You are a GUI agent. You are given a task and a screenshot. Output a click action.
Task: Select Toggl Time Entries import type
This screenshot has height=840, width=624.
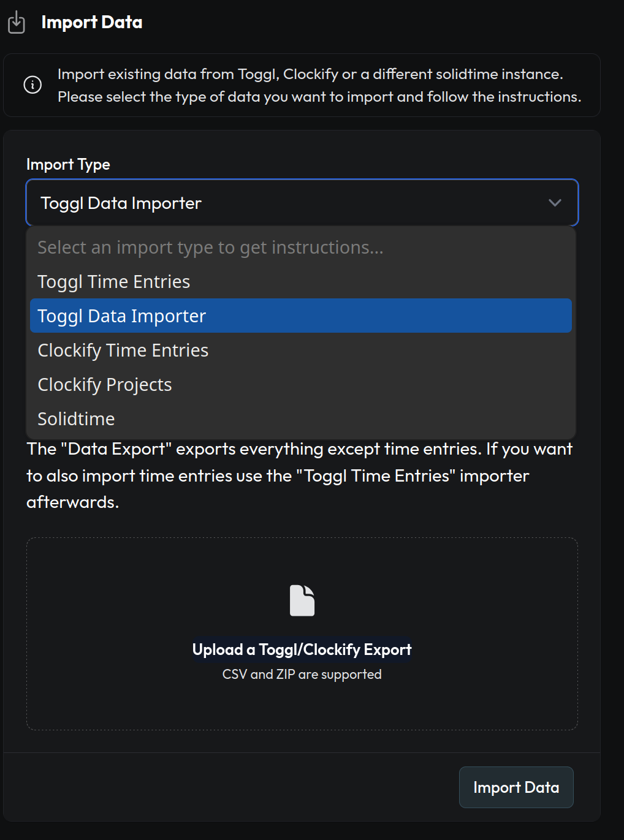pyautogui.click(x=113, y=281)
